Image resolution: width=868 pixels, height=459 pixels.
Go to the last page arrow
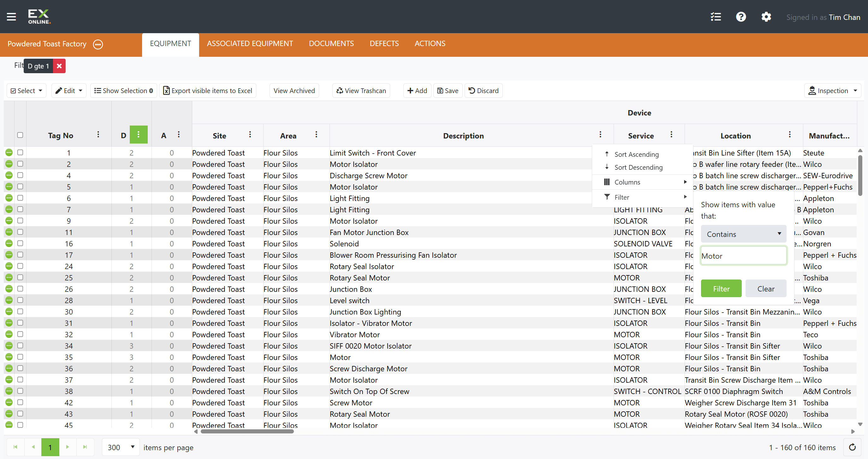click(85, 447)
